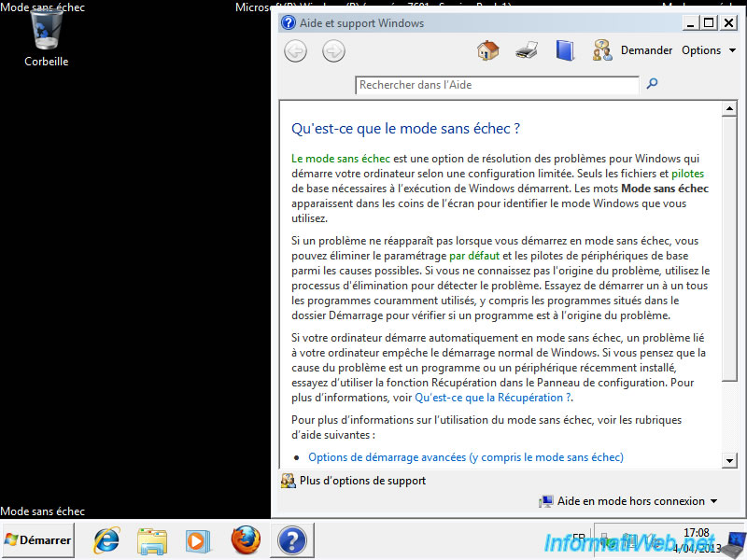Launch Internet Explorer from the taskbar
The width and height of the screenshot is (747, 560).
point(106,540)
